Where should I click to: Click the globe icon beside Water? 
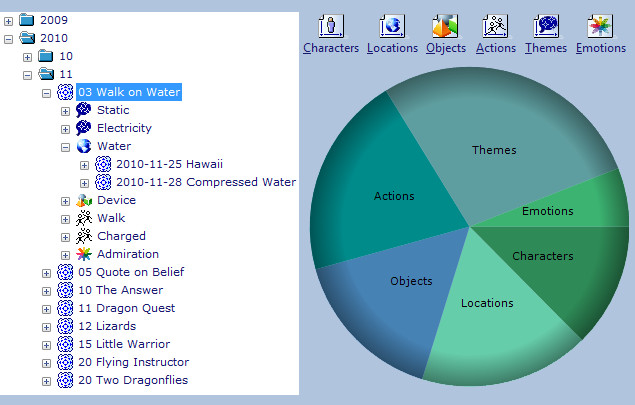click(x=84, y=146)
